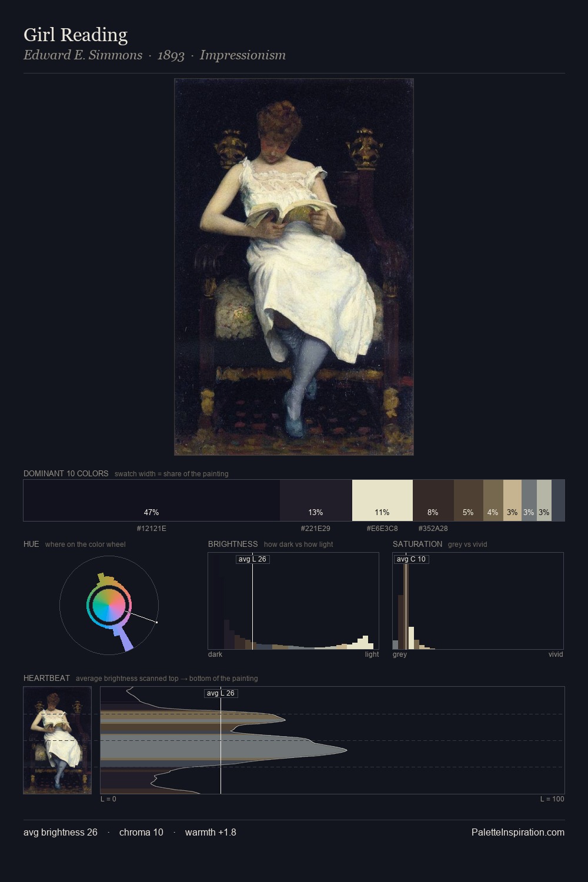
Task: Click the HUE section heading
Action: [x=31, y=544]
